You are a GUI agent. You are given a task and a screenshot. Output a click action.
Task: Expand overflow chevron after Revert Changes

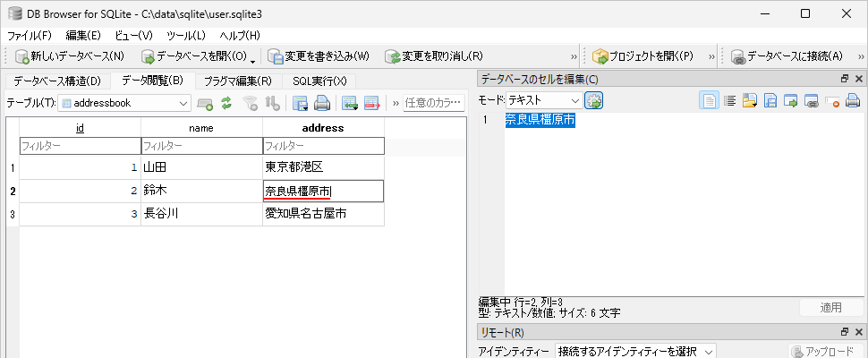pos(574,55)
